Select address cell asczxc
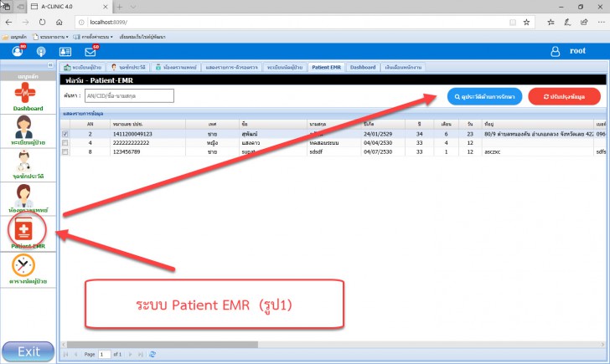610x364 pixels. tap(538, 151)
